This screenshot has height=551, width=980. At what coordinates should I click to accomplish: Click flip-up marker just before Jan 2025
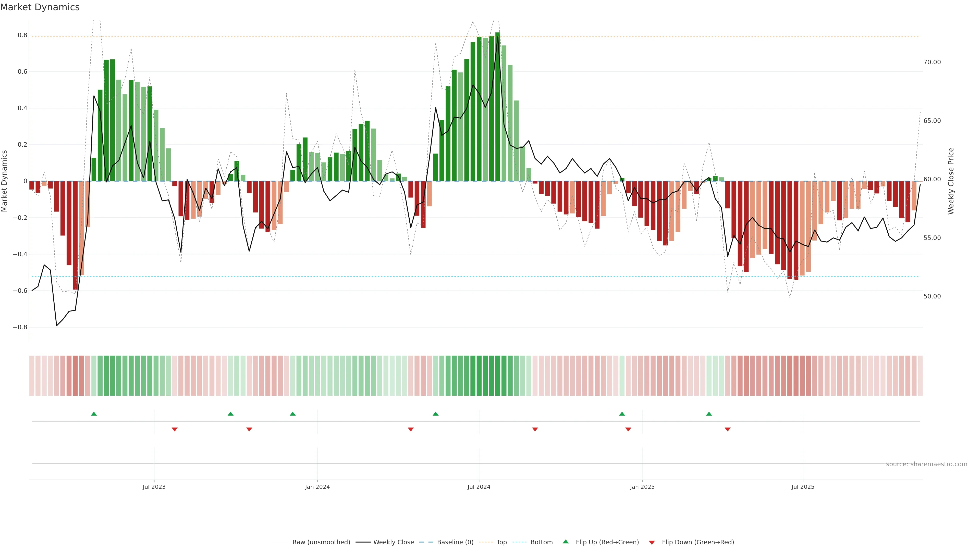coord(622,414)
